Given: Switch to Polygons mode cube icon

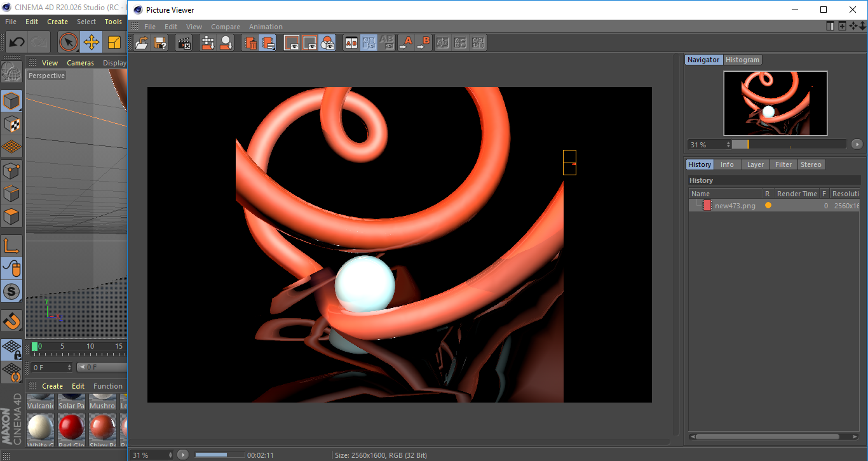Looking at the screenshot, I should [11, 217].
